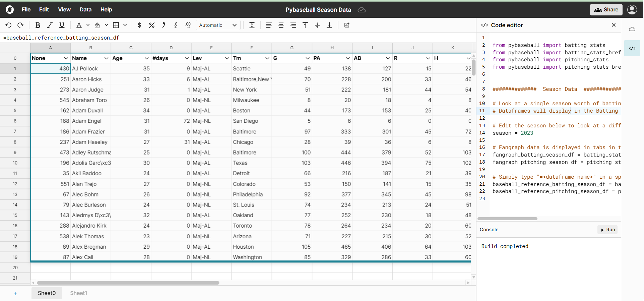Run the code in console

(607, 230)
